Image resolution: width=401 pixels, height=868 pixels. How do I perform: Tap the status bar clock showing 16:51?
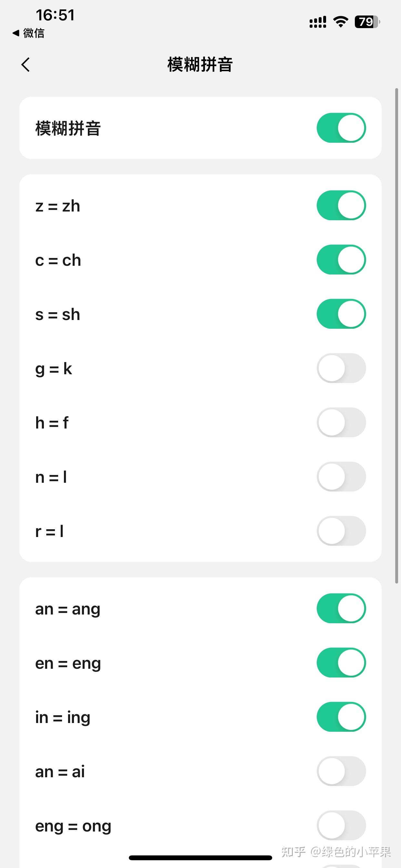[x=55, y=15]
